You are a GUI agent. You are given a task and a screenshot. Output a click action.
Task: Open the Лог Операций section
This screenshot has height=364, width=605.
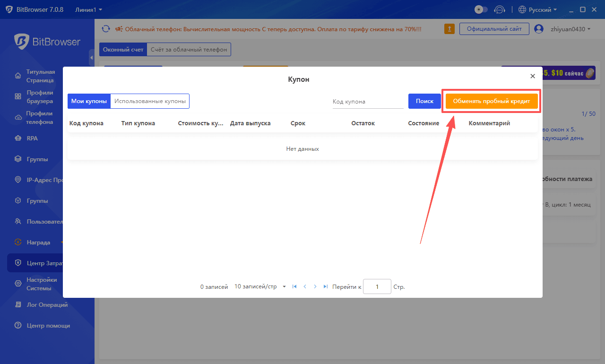pyautogui.click(x=43, y=304)
